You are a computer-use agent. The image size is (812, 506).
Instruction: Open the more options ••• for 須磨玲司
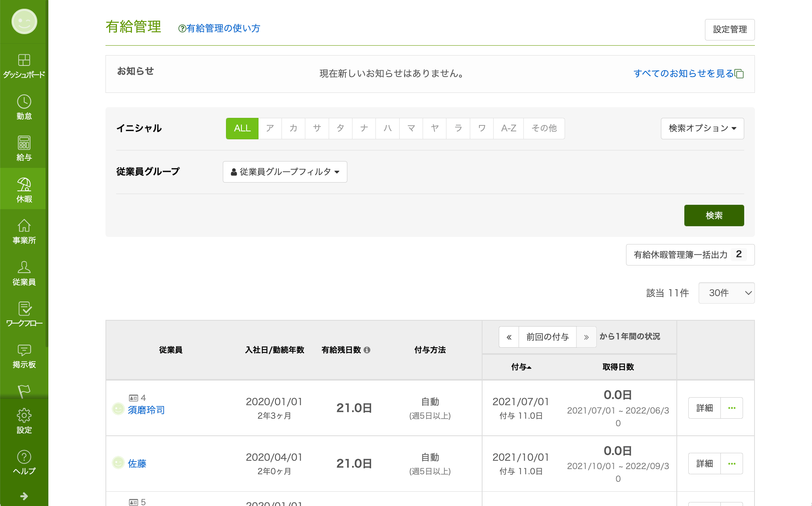pos(732,408)
